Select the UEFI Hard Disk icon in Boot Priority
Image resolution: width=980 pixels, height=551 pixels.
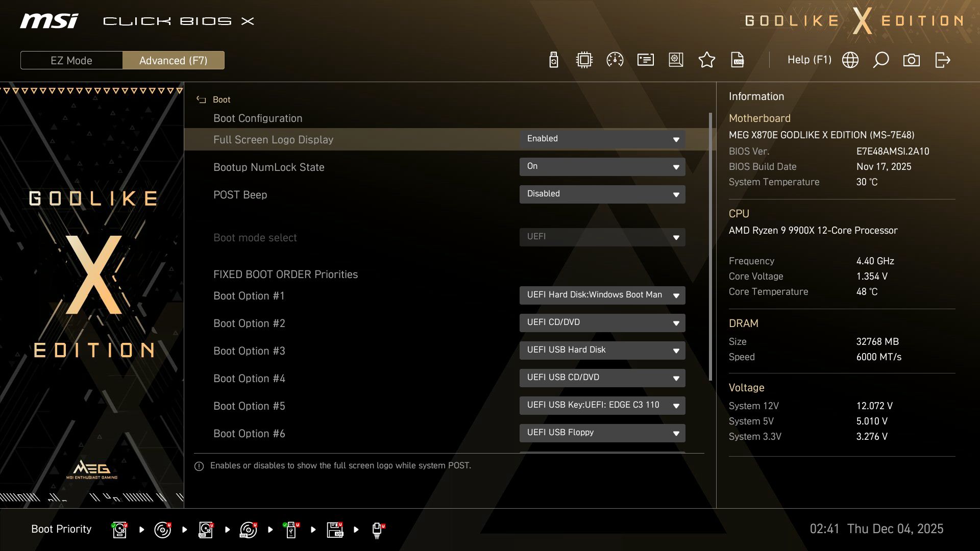(119, 529)
